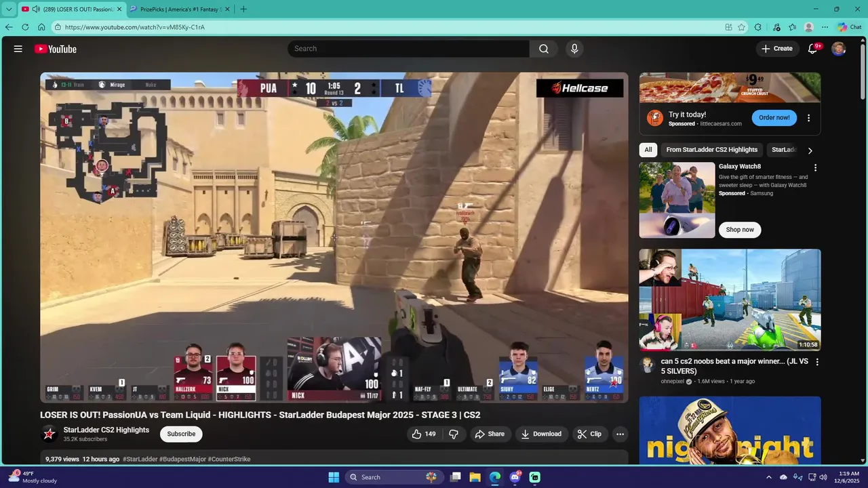Open ohnepixel channel avatar
868x488 pixels.
point(648,365)
